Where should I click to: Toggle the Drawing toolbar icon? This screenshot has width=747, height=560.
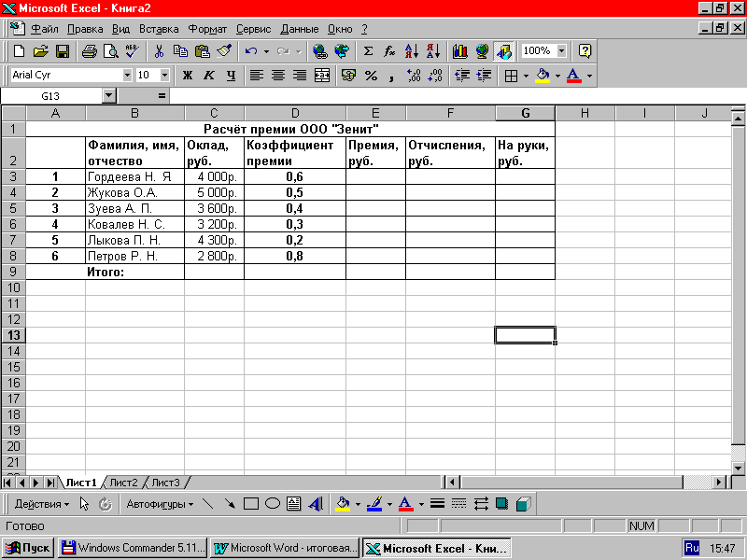[x=503, y=51]
